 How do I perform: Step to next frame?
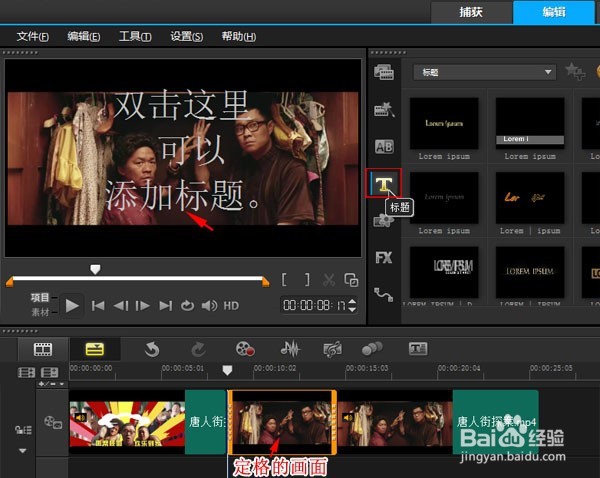pyautogui.click(x=143, y=306)
